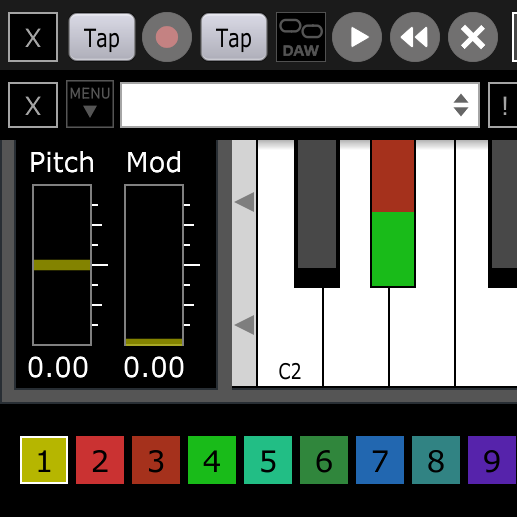The image size is (517, 517).
Task: Close the preset row with X box
Action: tap(33, 105)
